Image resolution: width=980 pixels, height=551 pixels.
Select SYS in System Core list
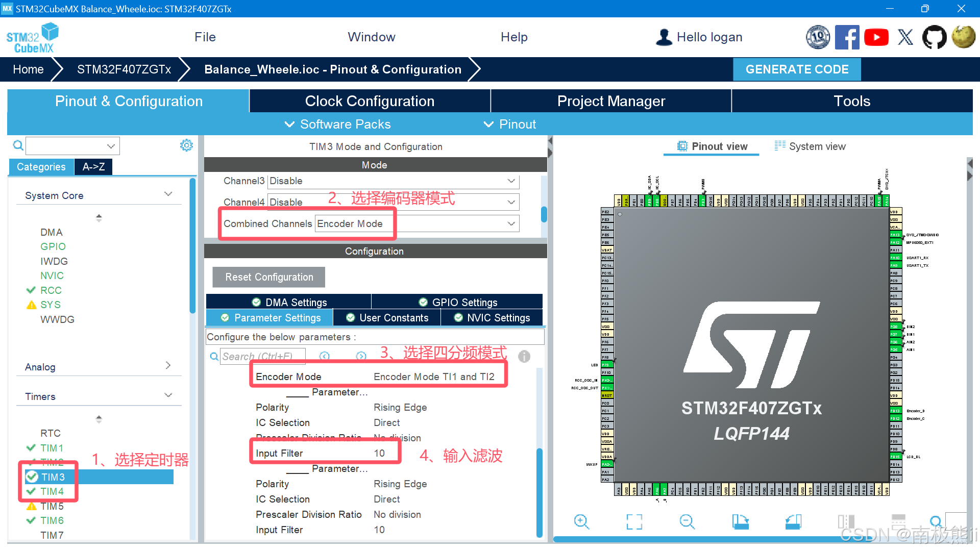point(51,305)
